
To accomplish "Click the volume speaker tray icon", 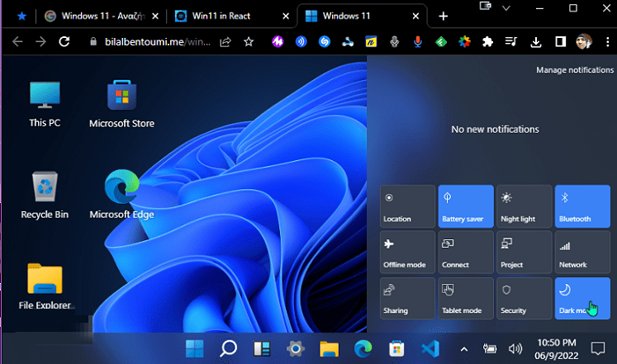I will click(x=515, y=348).
